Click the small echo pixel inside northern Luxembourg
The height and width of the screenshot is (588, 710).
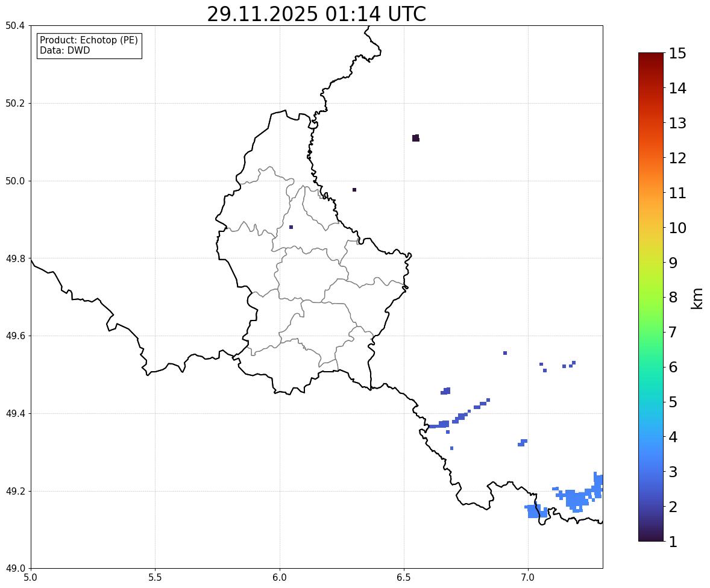tap(291, 227)
